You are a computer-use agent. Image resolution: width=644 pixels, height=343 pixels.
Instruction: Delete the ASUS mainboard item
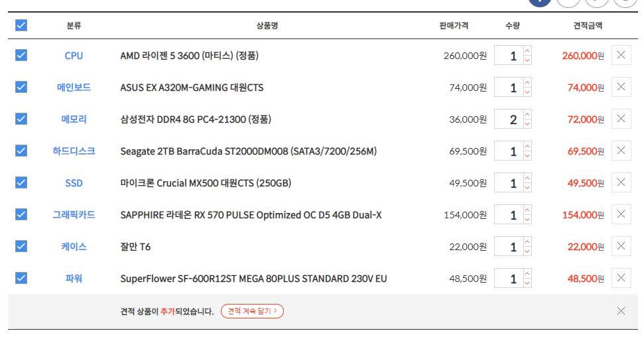pos(621,87)
